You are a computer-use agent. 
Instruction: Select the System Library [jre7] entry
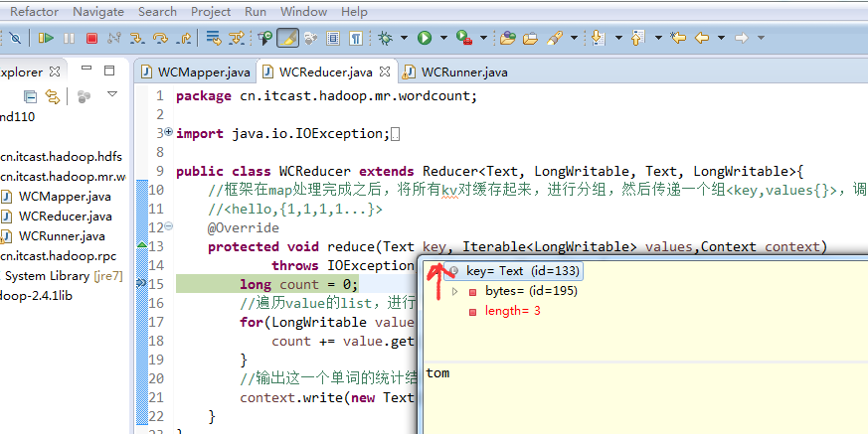click(x=62, y=276)
